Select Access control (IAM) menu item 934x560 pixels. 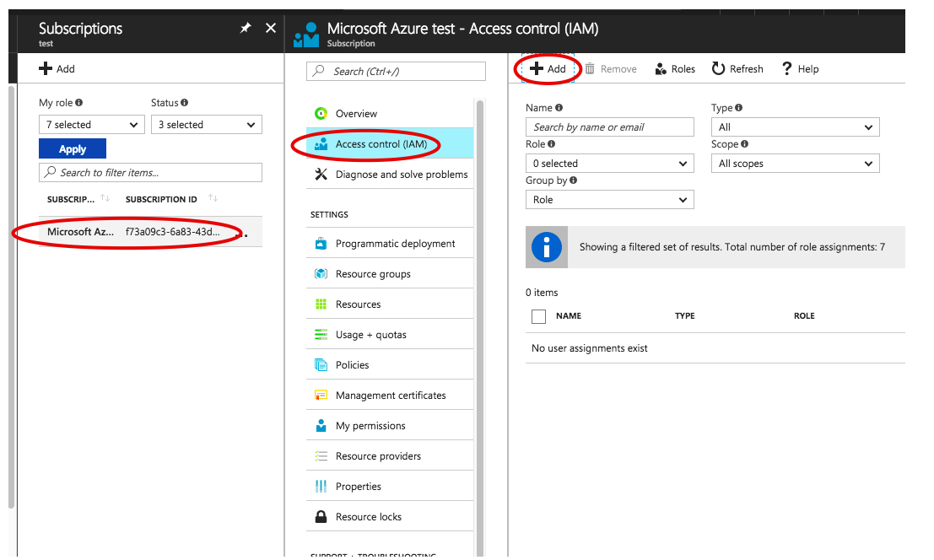click(x=390, y=143)
